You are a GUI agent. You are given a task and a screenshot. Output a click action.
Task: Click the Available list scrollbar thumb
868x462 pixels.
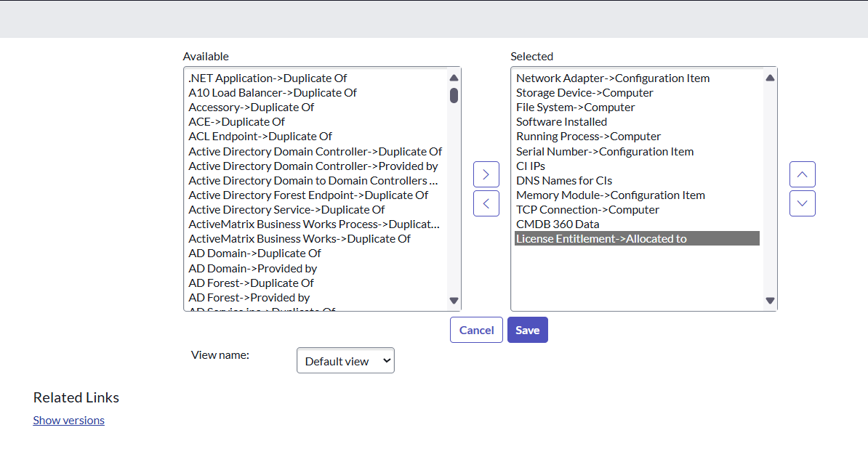click(454, 95)
